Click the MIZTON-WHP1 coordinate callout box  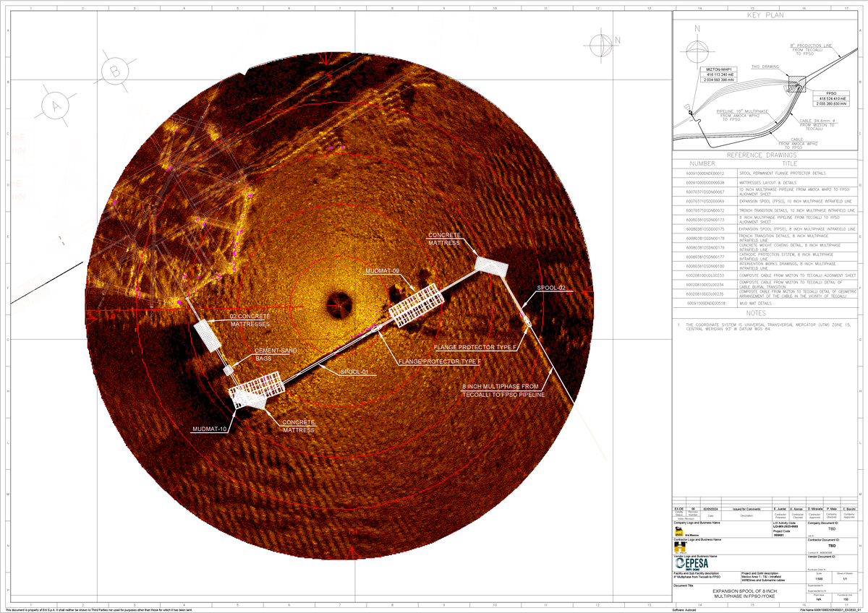(x=719, y=74)
